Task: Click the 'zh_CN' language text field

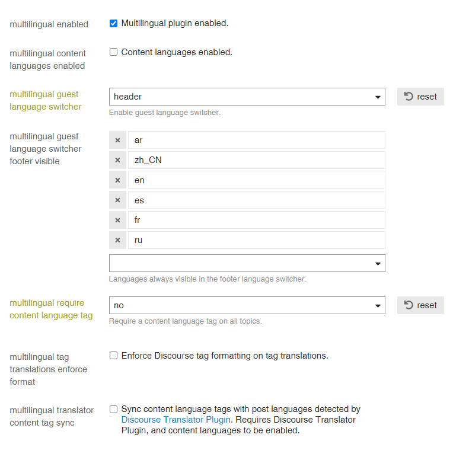Action: pos(257,160)
